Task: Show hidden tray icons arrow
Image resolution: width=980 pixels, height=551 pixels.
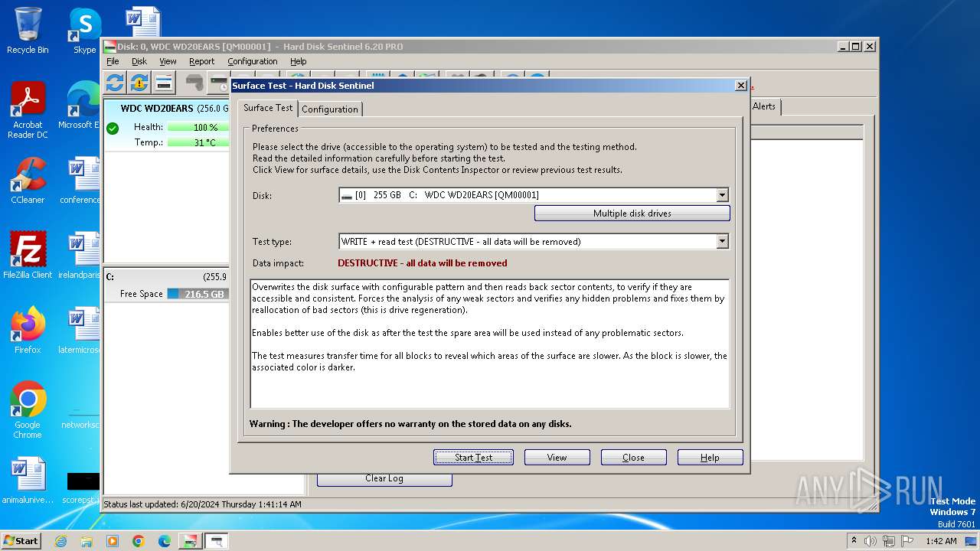Action: pyautogui.click(x=854, y=541)
